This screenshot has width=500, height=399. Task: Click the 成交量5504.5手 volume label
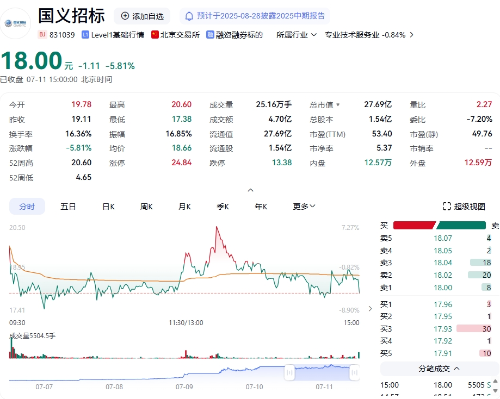coord(32,336)
